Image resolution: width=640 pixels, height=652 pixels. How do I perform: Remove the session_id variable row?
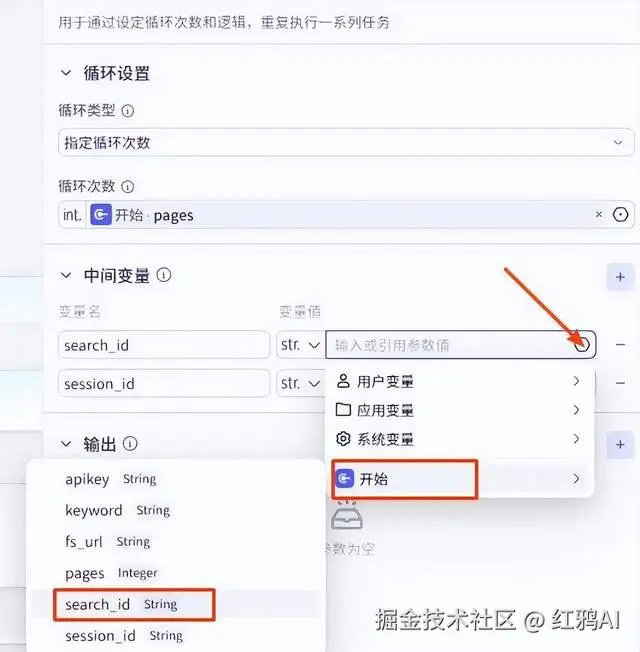pos(620,383)
